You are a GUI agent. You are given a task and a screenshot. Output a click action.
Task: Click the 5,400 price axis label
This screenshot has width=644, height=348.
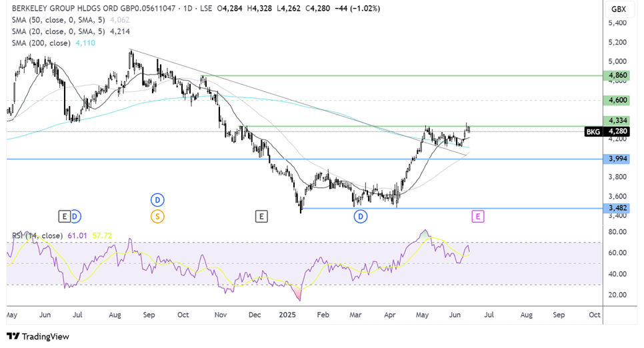pyautogui.click(x=617, y=23)
